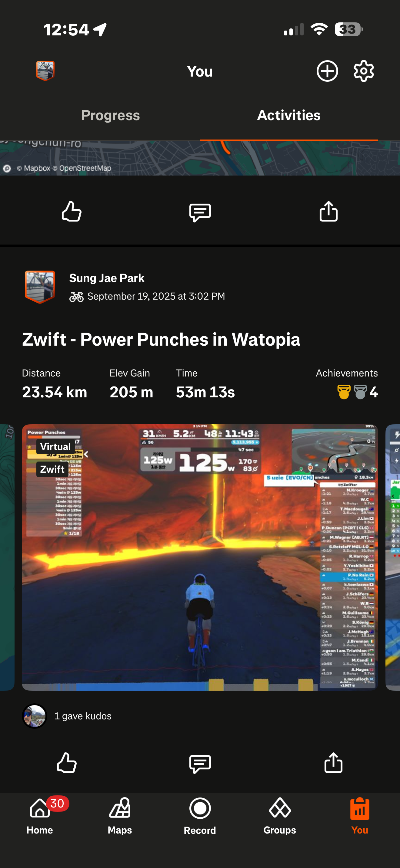Tap the plus icon to add activity
400x868 pixels.
click(x=327, y=71)
